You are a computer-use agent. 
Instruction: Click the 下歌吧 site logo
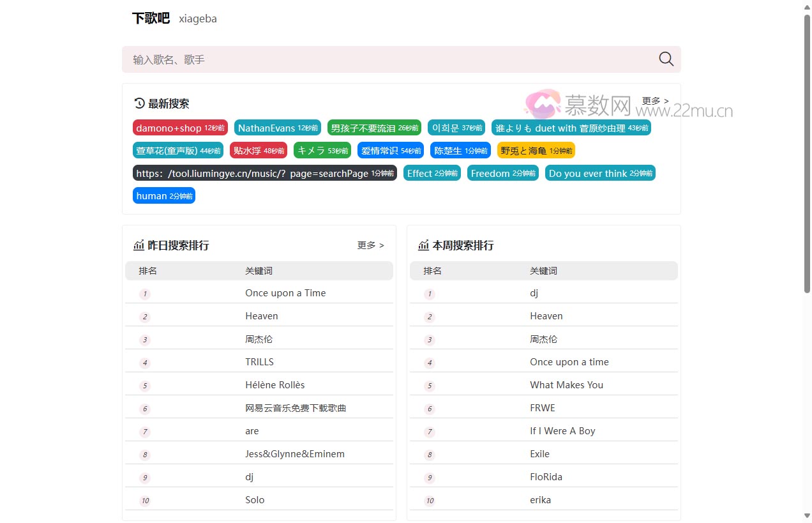point(151,19)
